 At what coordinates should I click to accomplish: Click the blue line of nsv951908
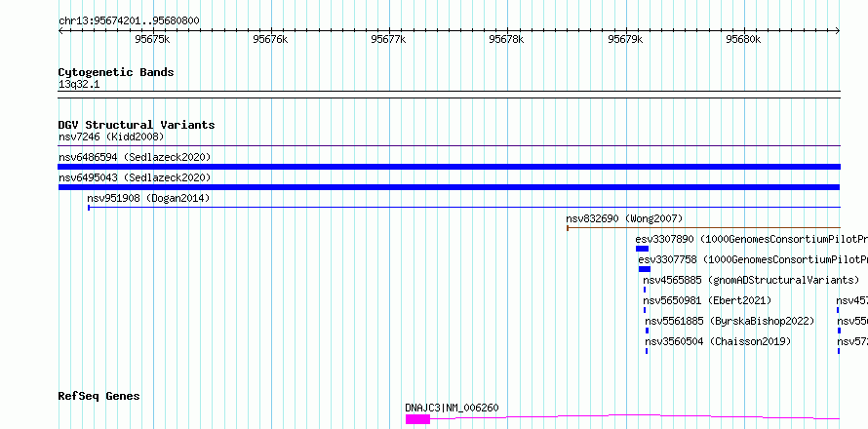click(x=464, y=208)
